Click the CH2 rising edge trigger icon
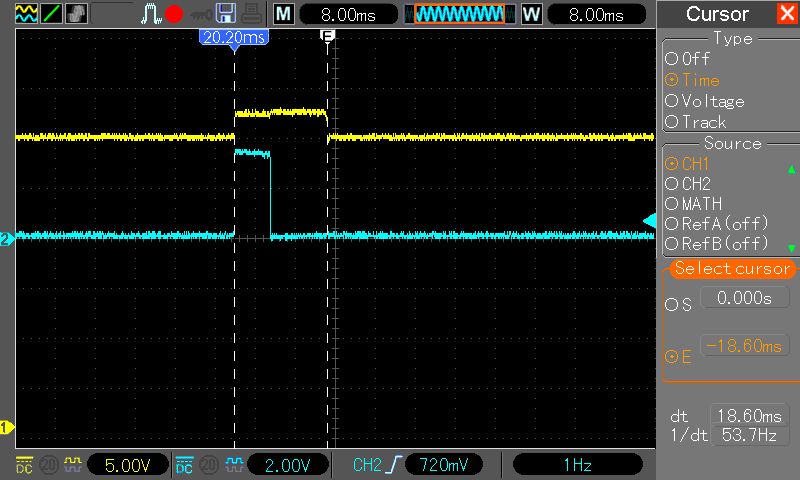 pos(393,465)
